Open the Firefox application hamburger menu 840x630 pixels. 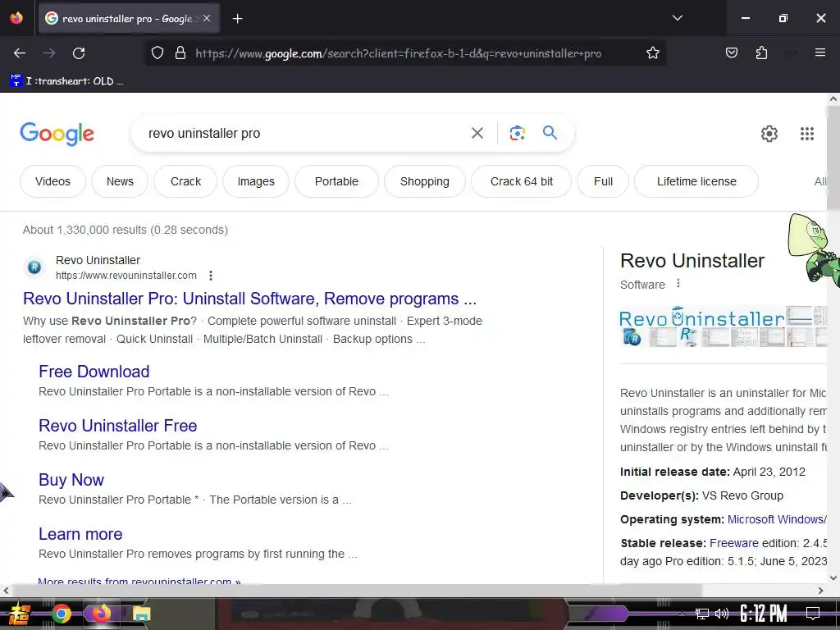[x=819, y=52]
